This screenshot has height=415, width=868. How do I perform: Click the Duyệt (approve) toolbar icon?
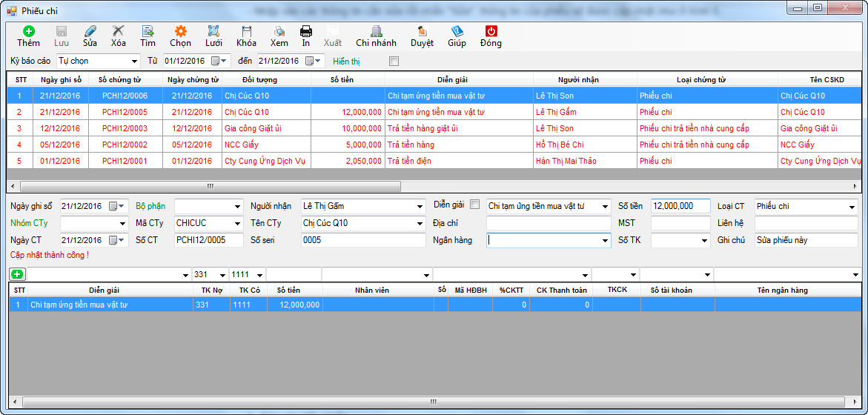tap(422, 32)
